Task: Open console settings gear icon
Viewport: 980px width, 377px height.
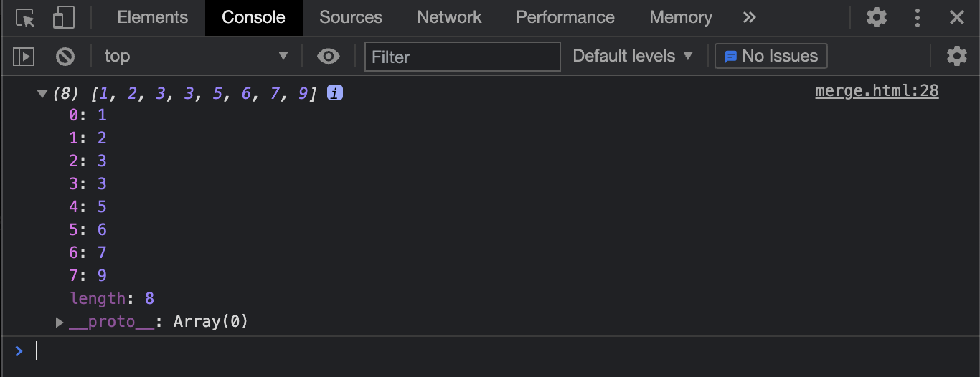Action: click(957, 56)
